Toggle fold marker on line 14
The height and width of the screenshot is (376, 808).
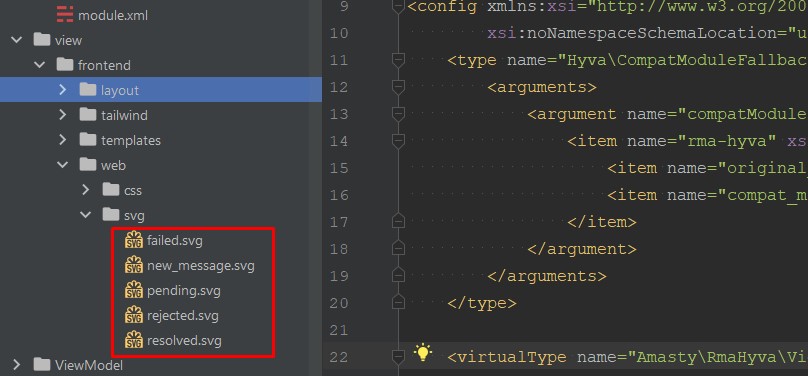click(398, 141)
